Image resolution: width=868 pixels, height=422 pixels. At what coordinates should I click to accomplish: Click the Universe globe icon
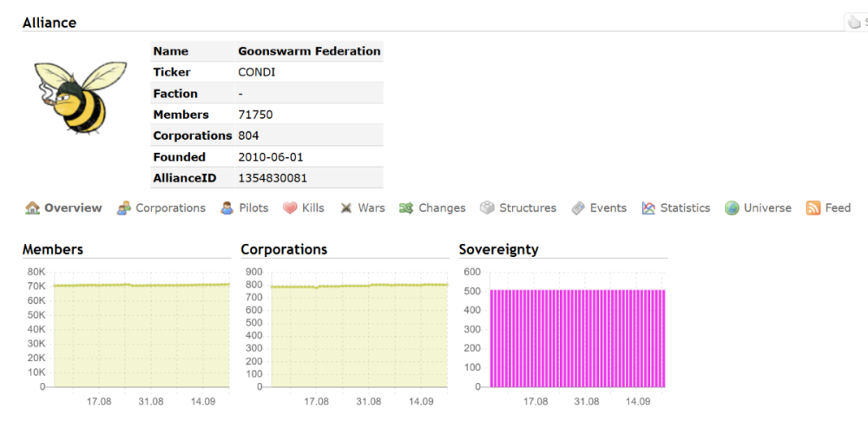coord(732,208)
